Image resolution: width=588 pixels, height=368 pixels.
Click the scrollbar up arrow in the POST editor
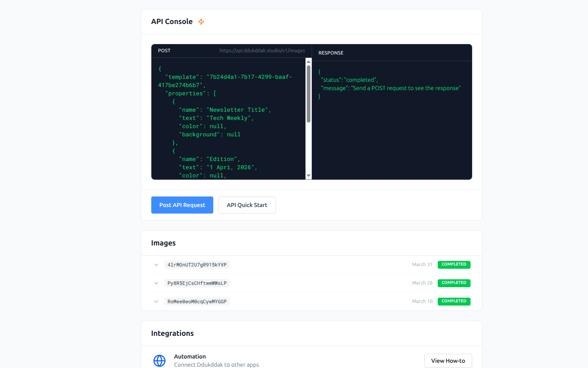pyautogui.click(x=308, y=61)
